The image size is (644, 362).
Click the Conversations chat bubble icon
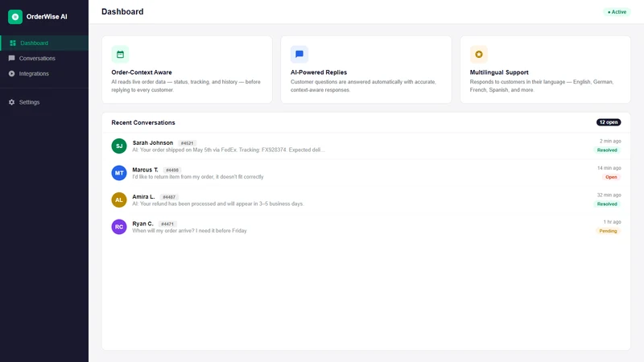click(11, 58)
